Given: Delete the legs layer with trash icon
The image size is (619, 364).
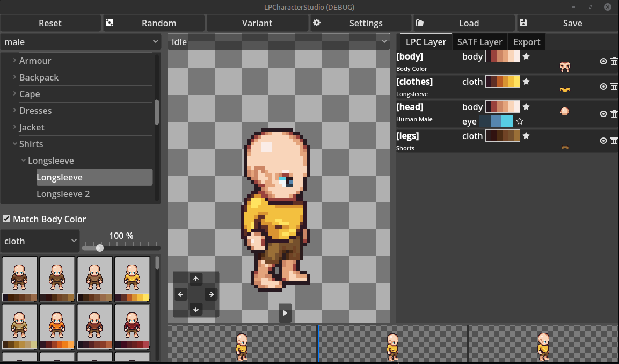Looking at the screenshot, I should pyautogui.click(x=614, y=141).
